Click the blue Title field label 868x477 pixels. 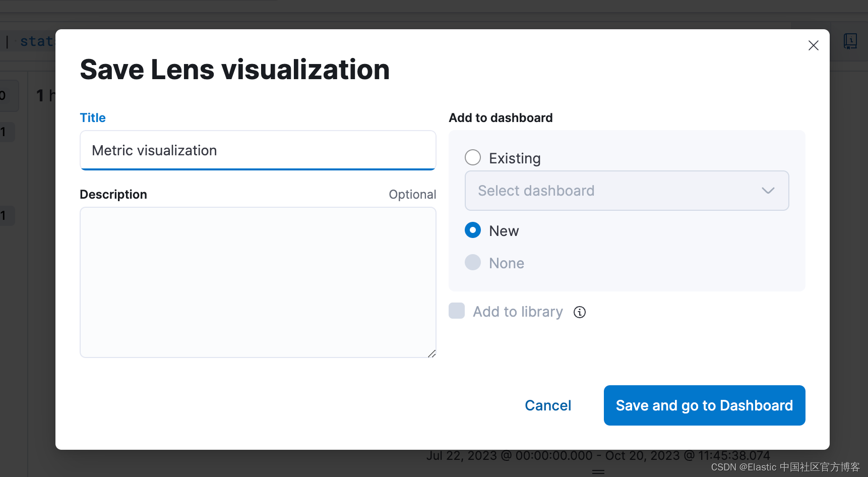click(x=93, y=118)
